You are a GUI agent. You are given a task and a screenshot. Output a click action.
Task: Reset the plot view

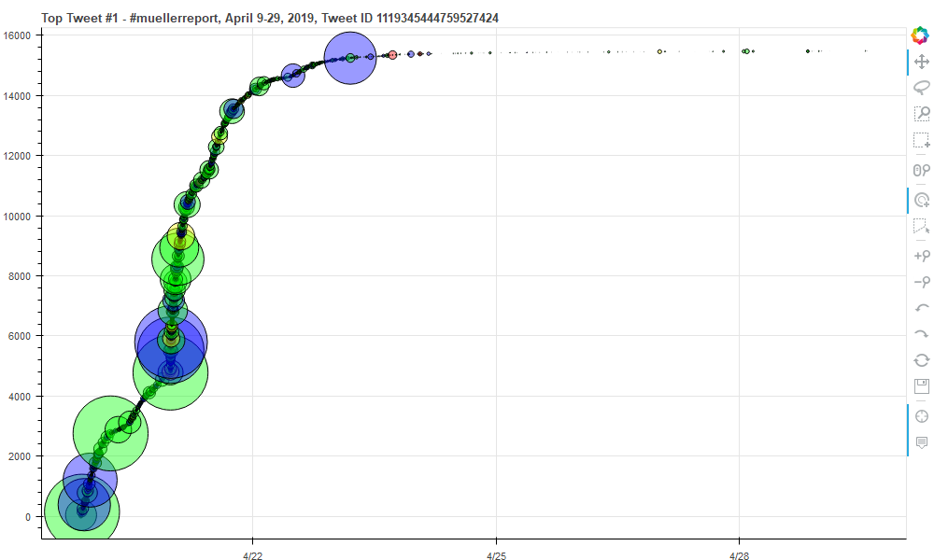click(921, 360)
